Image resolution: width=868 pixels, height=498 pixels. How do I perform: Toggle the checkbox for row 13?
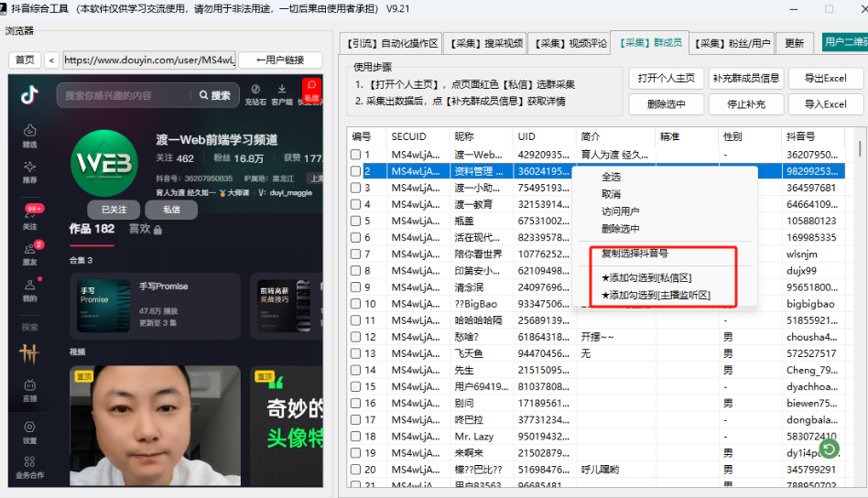pos(356,353)
